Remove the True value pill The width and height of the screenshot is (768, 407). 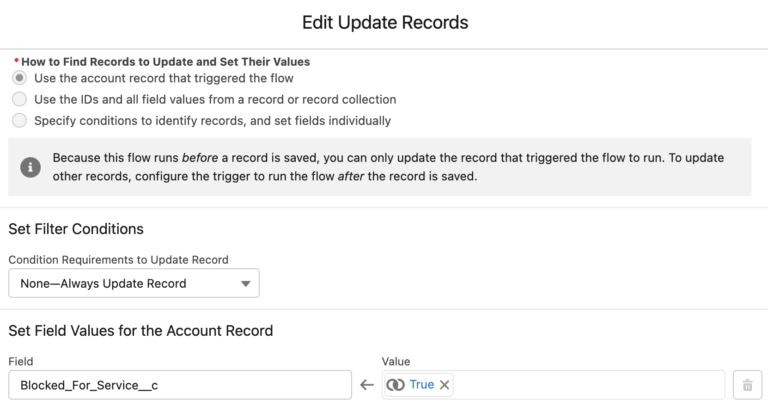pos(444,385)
